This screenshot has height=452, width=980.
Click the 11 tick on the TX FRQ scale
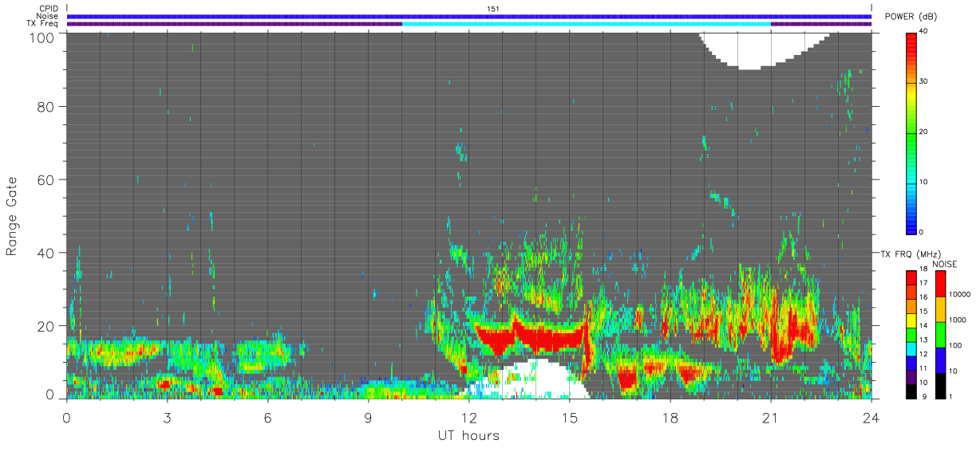click(x=923, y=369)
